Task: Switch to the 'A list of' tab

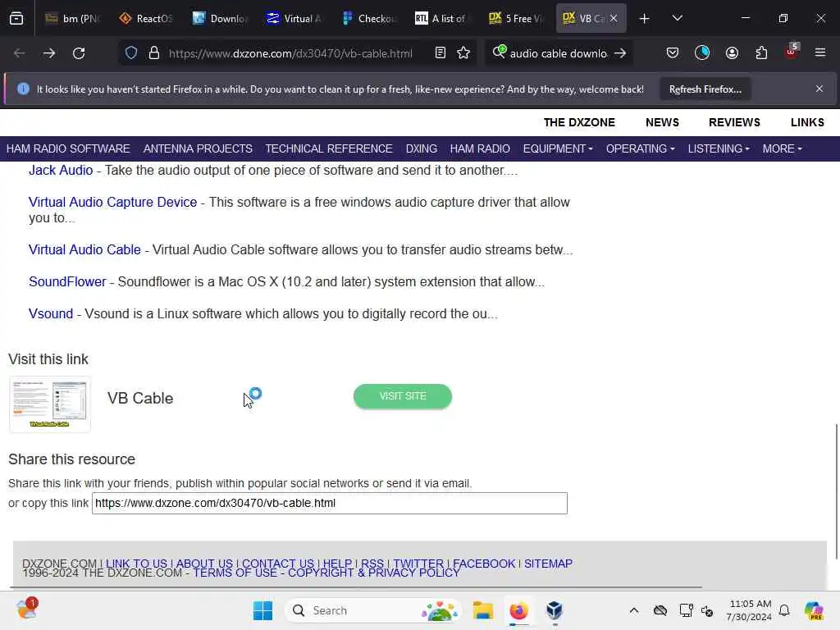Action: pos(441,19)
